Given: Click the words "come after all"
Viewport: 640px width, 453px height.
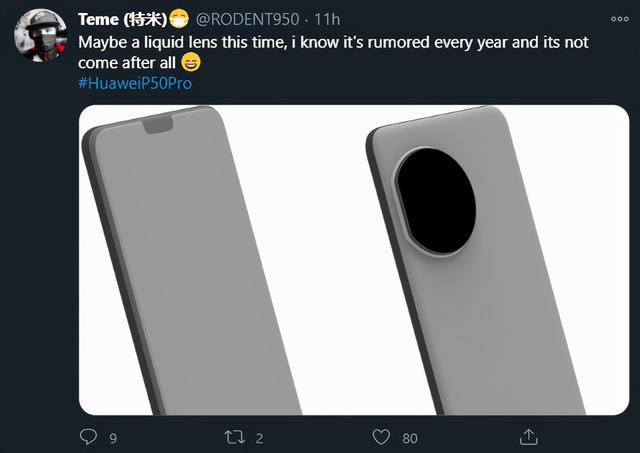Looking at the screenshot, I should [127, 64].
